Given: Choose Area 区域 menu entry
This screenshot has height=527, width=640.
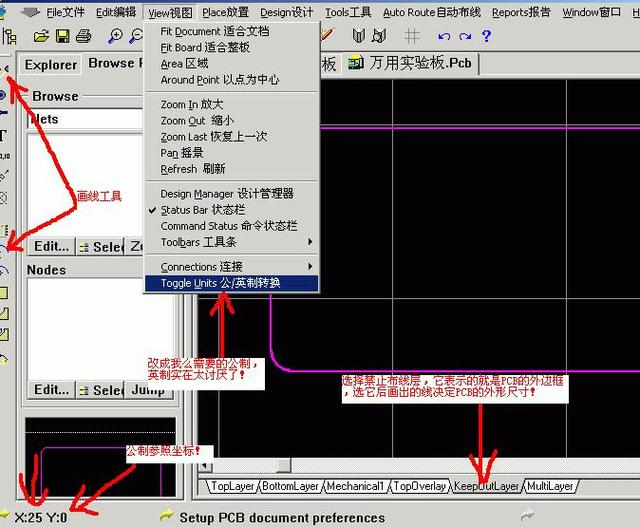Looking at the screenshot, I should [231, 64].
